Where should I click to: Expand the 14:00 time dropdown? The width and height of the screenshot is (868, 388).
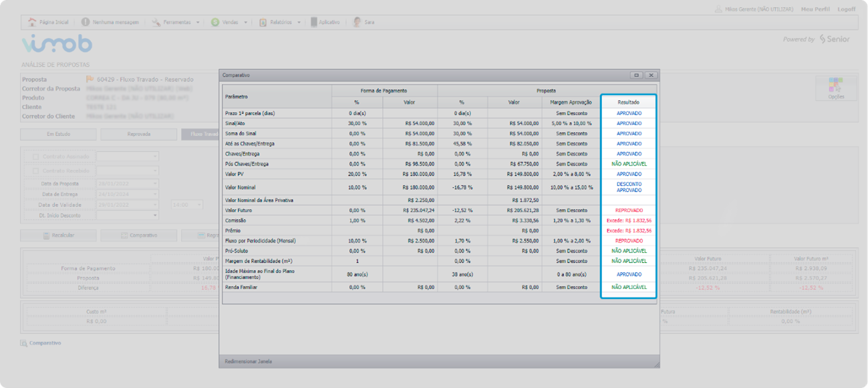click(198, 205)
